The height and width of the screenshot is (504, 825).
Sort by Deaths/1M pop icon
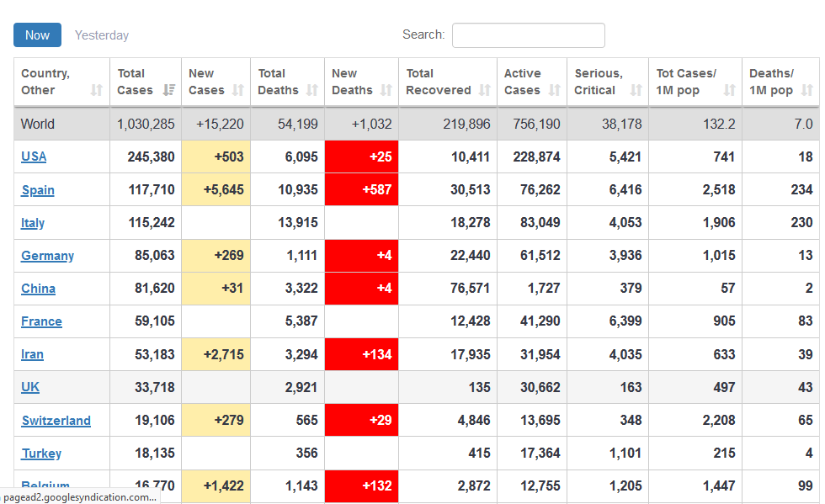pyautogui.click(x=807, y=90)
